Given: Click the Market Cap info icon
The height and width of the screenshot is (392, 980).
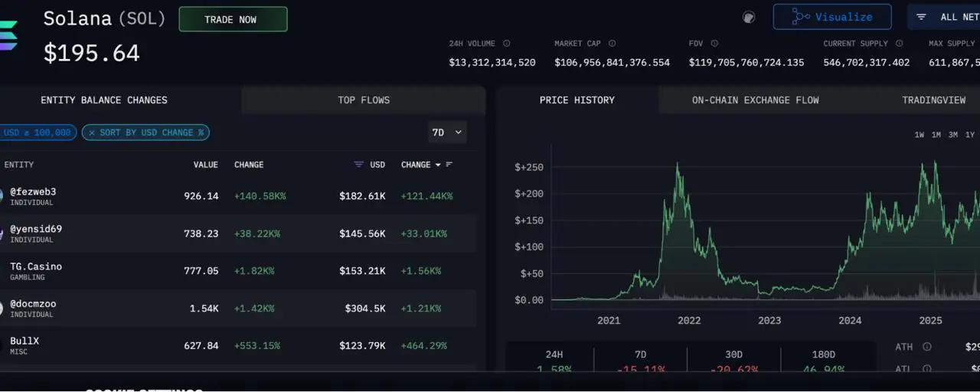Looking at the screenshot, I should [612, 44].
